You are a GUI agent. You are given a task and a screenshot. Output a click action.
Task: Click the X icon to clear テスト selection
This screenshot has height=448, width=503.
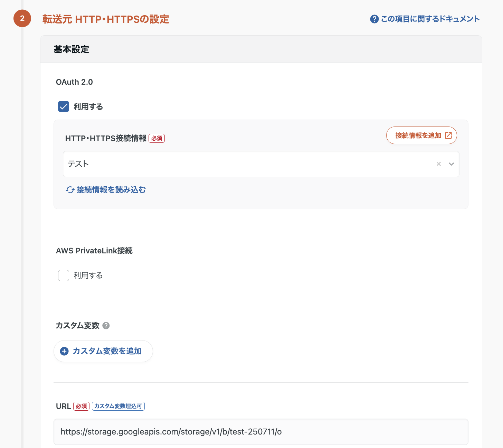(439, 164)
